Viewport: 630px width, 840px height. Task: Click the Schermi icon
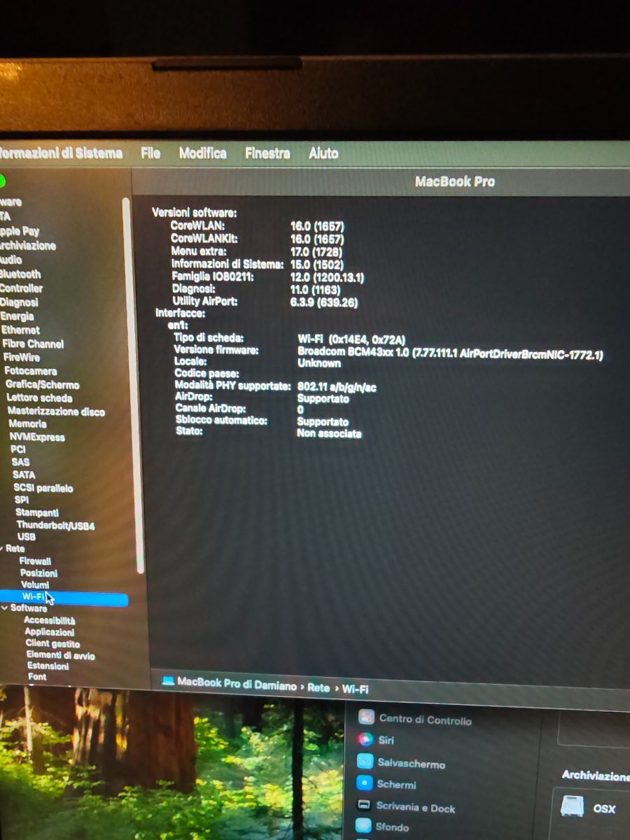(x=364, y=783)
